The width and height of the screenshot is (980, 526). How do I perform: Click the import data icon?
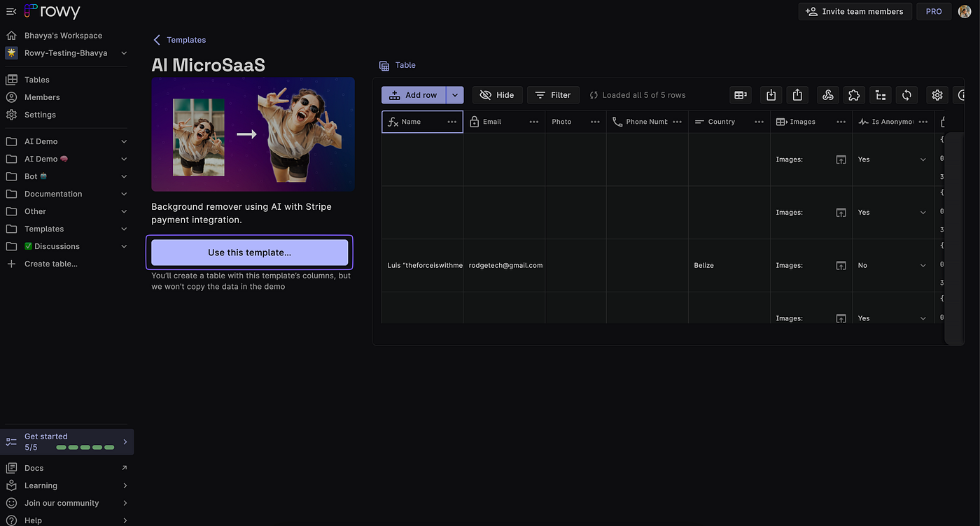[x=771, y=95]
